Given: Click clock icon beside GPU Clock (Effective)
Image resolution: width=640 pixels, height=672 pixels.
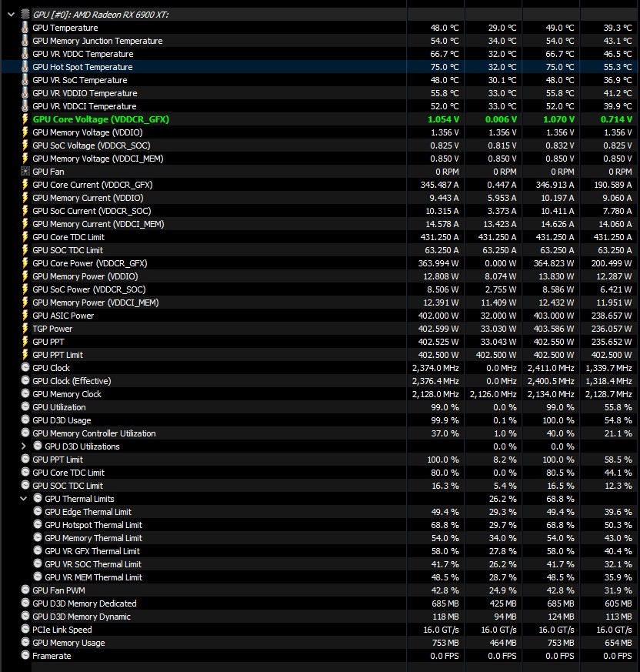Looking at the screenshot, I should click(x=25, y=380).
